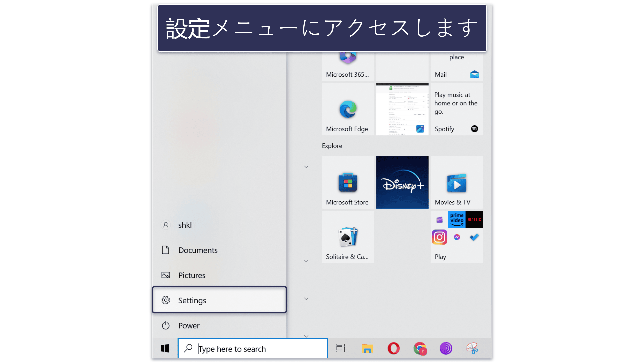Open Task View from the taskbar
This screenshot has width=644, height=362.
pyautogui.click(x=341, y=348)
